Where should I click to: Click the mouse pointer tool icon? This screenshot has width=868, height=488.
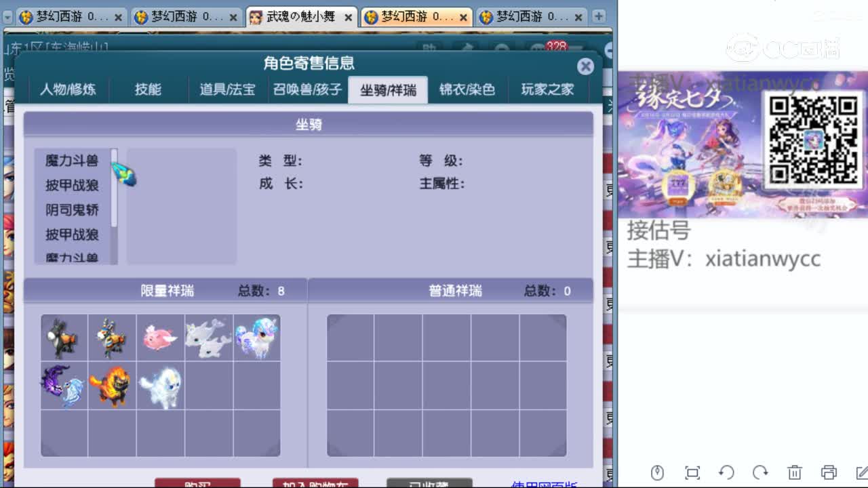pos(656,472)
